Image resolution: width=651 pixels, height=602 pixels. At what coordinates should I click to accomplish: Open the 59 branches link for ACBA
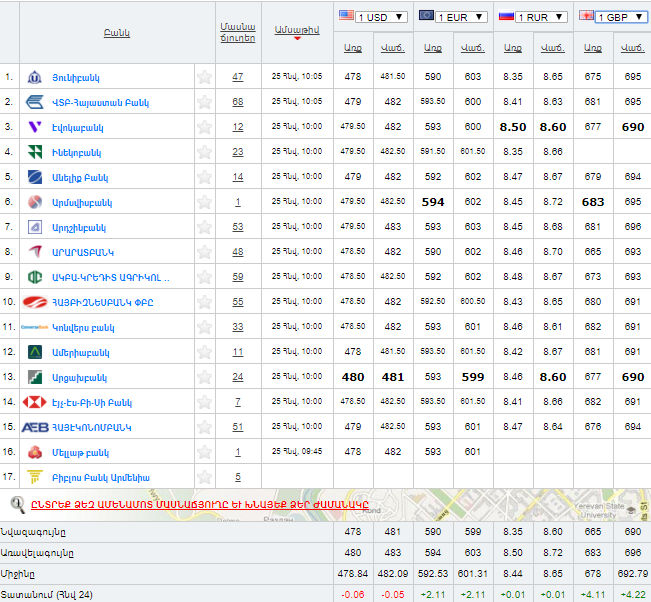(x=237, y=277)
